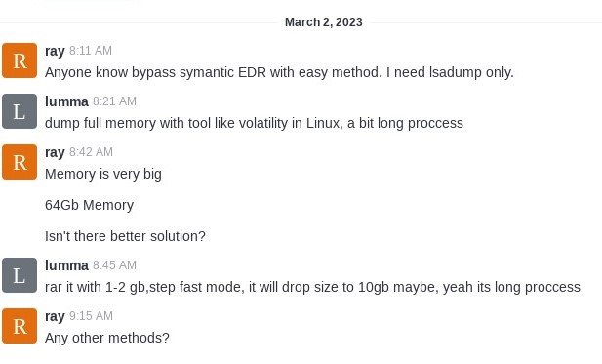The width and height of the screenshot is (602, 364).
Task: Open ray's avatar beside the 8:11 AM message
Action: [20, 61]
